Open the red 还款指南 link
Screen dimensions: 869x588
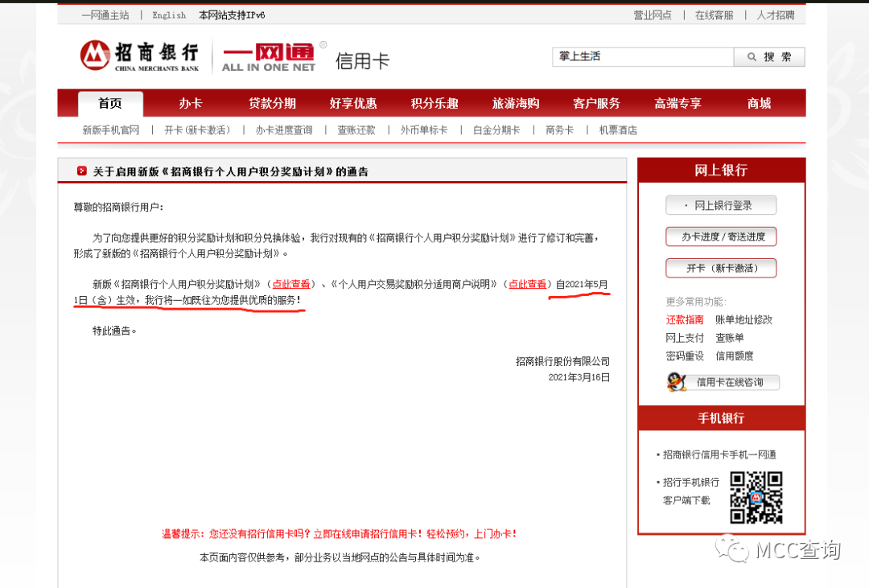pos(685,320)
